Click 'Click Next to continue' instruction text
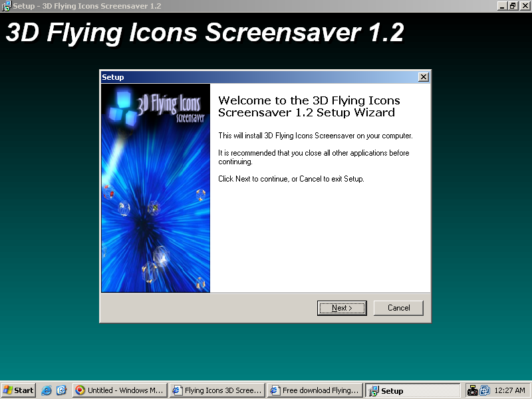The height and width of the screenshot is (399, 532). (x=291, y=179)
